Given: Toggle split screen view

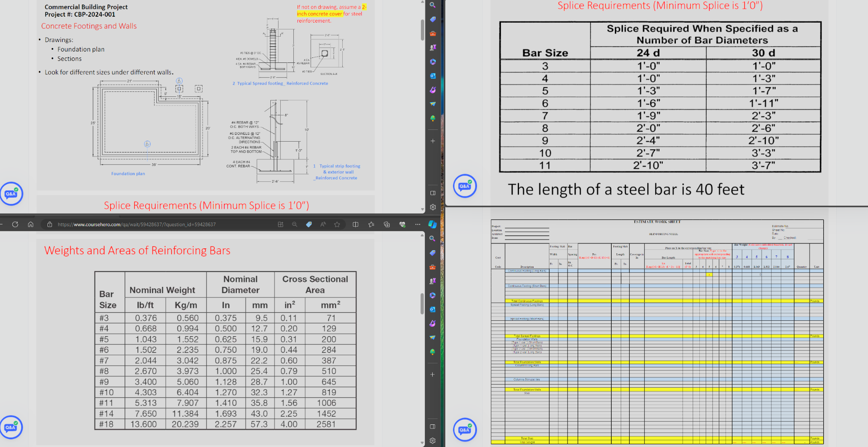Looking at the screenshot, I should pyautogui.click(x=356, y=224).
